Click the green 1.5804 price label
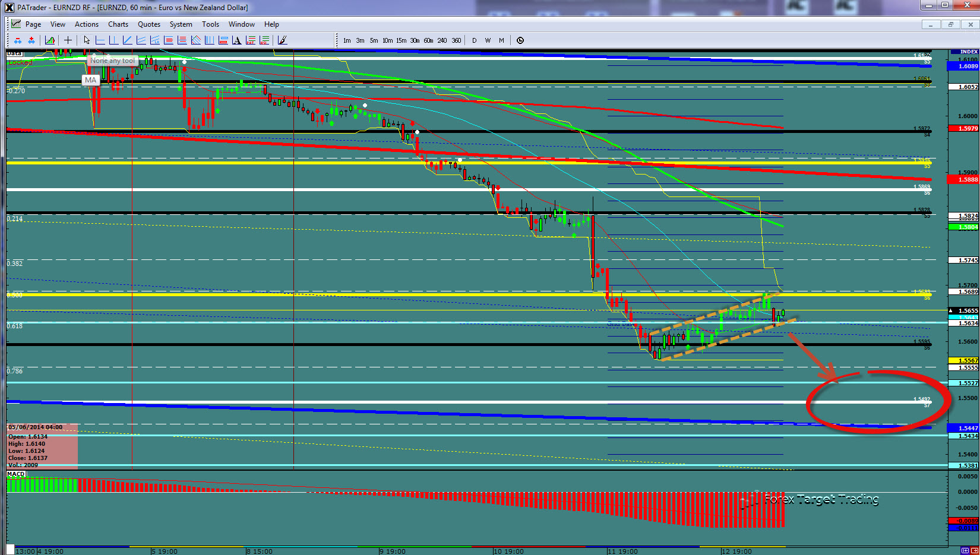 click(x=963, y=227)
